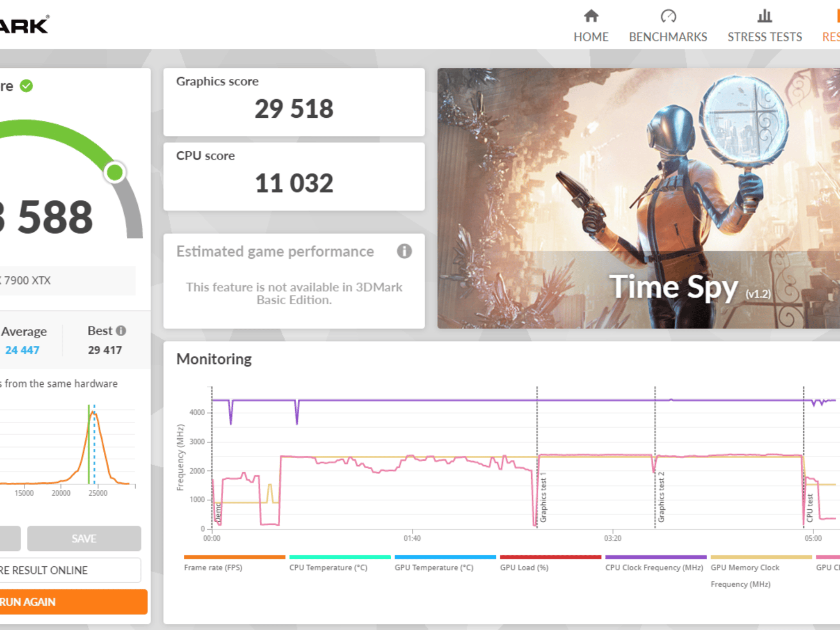This screenshot has height=630, width=840.
Task: Click the compare RESULT ONLINE button
Action: tap(70, 570)
